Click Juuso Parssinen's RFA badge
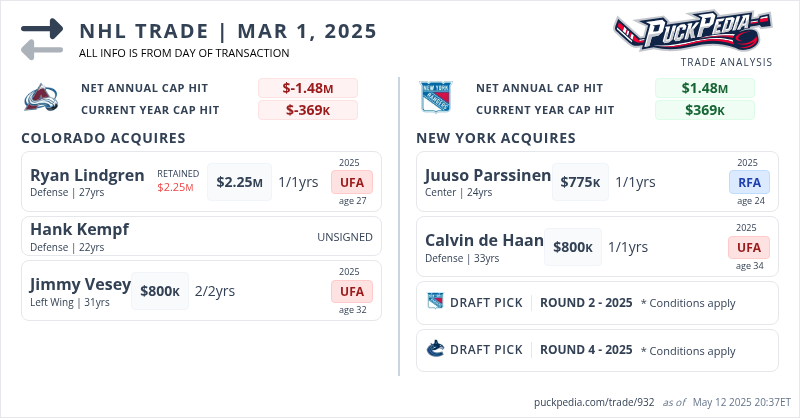800x418 pixels. [x=749, y=182]
